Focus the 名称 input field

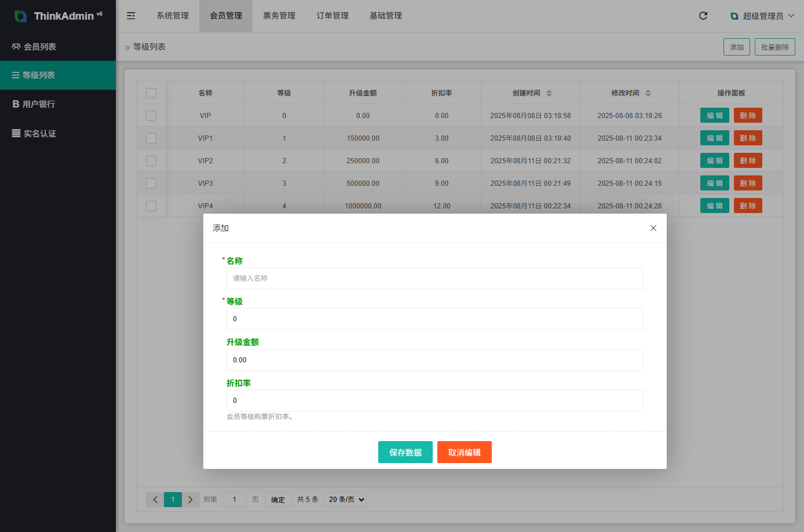(x=435, y=278)
